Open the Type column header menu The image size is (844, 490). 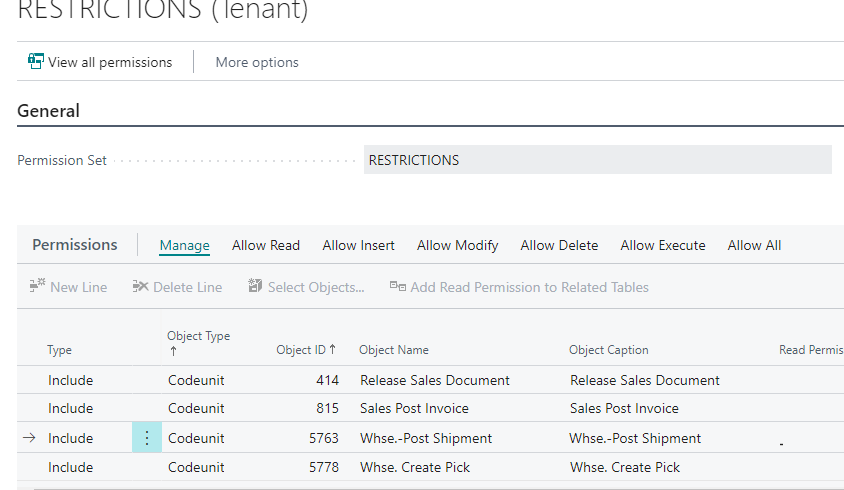[x=60, y=350]
